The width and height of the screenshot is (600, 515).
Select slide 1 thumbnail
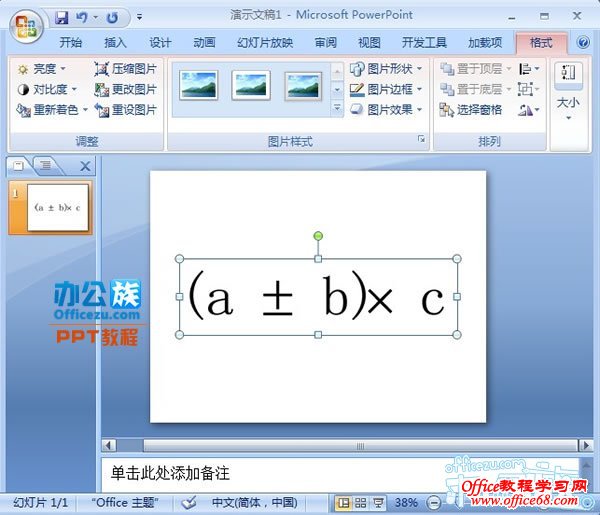point(58,207)
